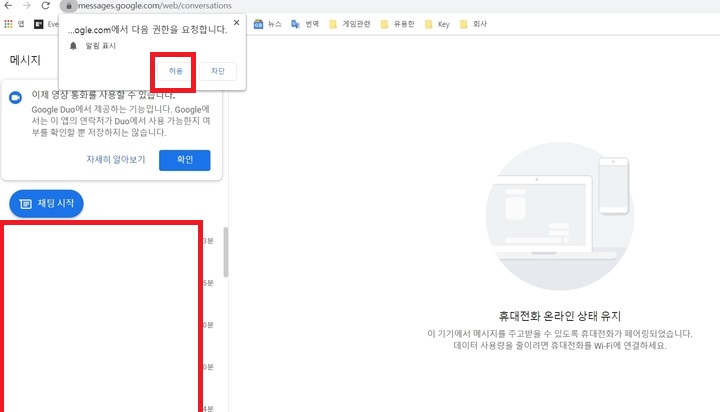Reload the page with refresh icon

pyautogui.click(x=45, y=6)
